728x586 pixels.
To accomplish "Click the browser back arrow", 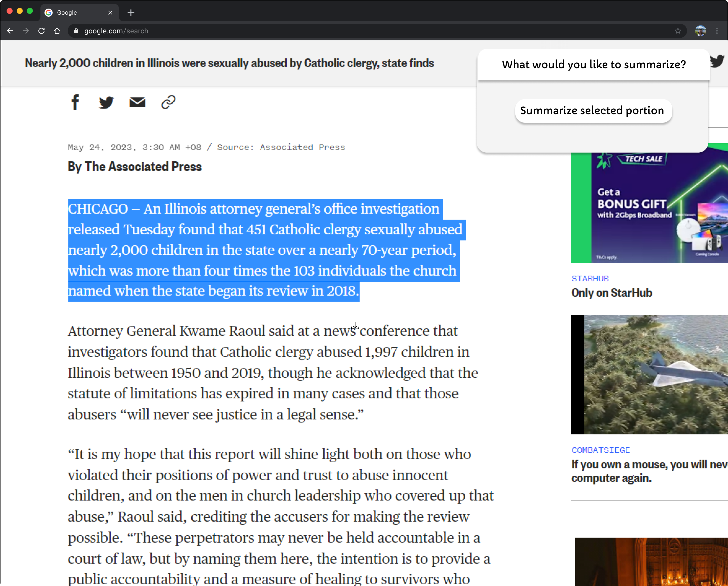I will pyautogui.click(x=10, y=31).
